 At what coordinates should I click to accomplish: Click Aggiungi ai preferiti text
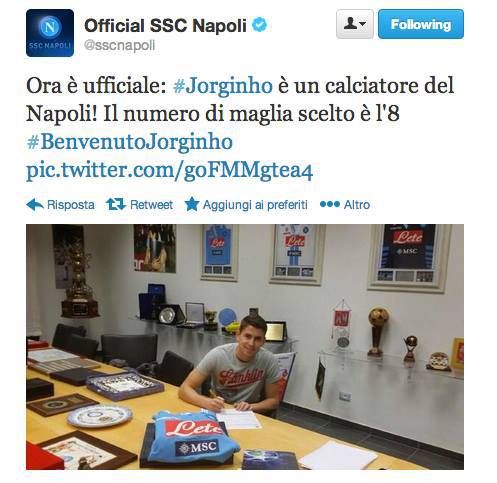point(255,205)
